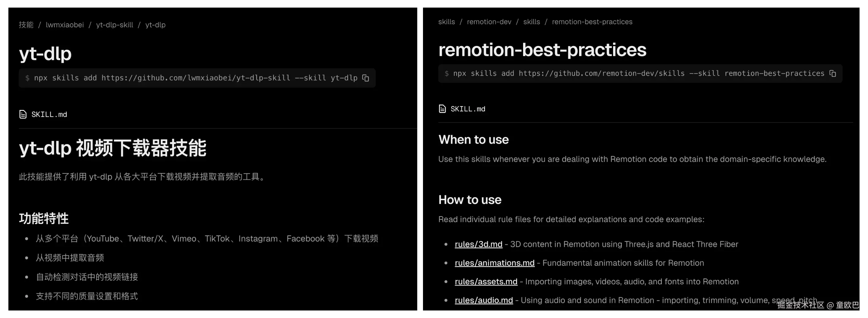Open the rules/animations.md link
Viewport: 868px width, 318px height.
pos(494,263)
